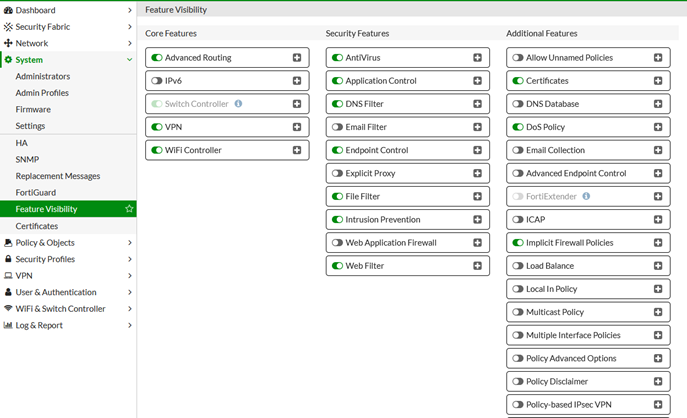Screen dimensions: 687x418
Task: Go to the FortiGuard settings page
Action: (36, 193)
